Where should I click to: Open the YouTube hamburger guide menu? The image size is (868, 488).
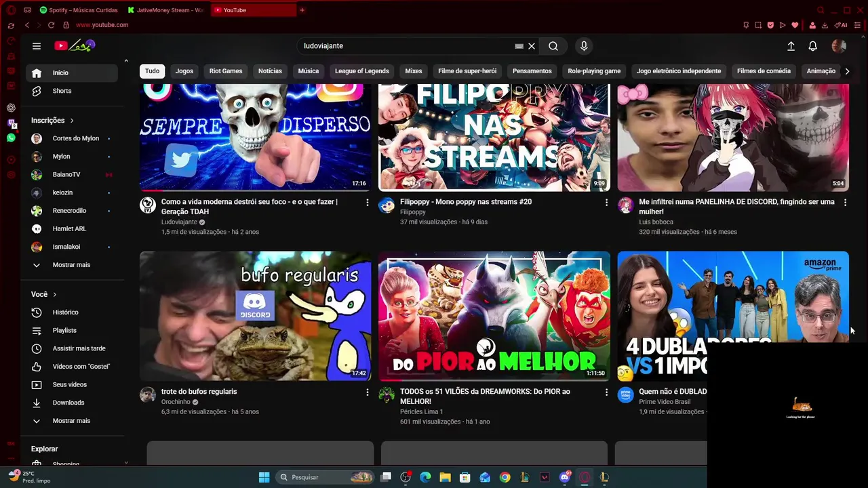37,46
